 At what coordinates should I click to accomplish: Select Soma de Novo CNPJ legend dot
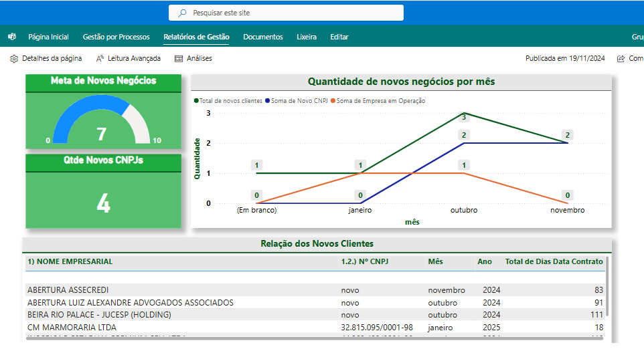pyautogui.click(x=267, y=100)
